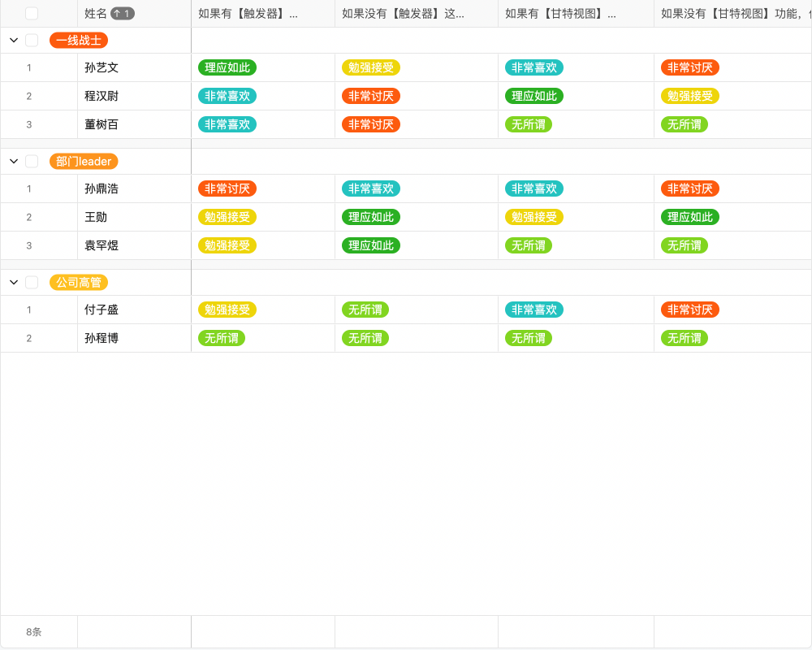Click the sort ascending badge beside 姓名

tap(123, 14)
